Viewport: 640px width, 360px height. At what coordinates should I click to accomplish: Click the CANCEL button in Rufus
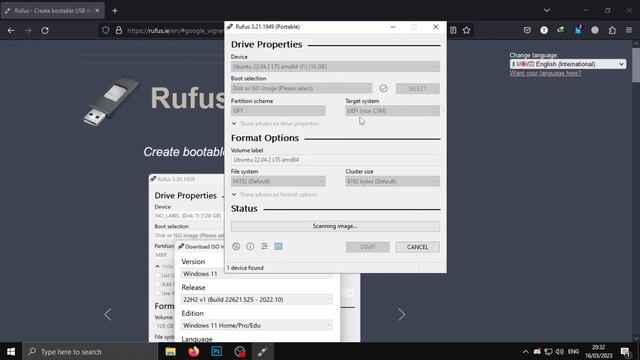click(418, 247)
